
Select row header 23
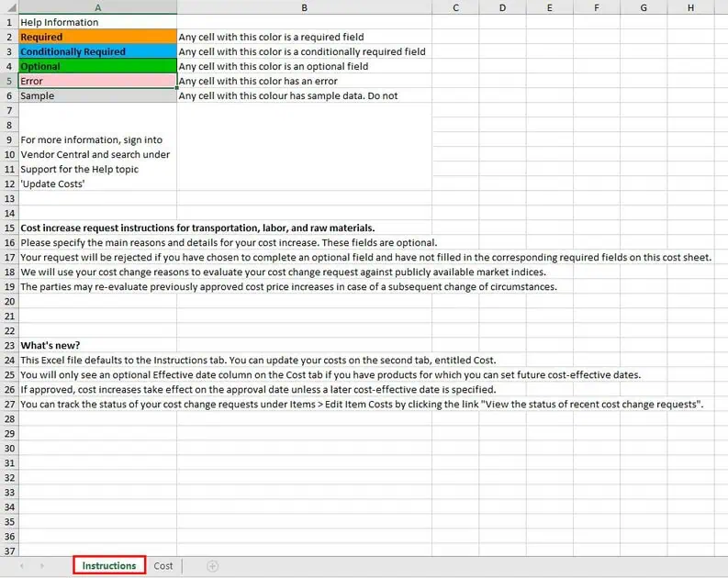tap(9, 346)
